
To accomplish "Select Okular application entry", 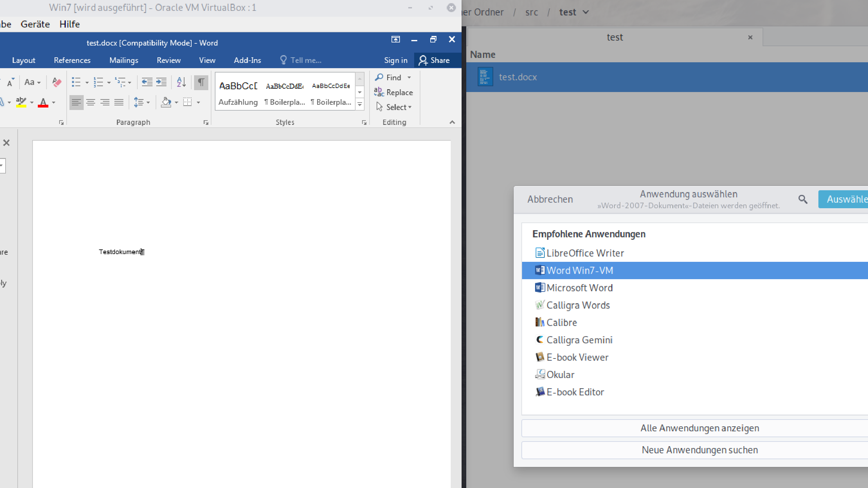I will (695, 375).
